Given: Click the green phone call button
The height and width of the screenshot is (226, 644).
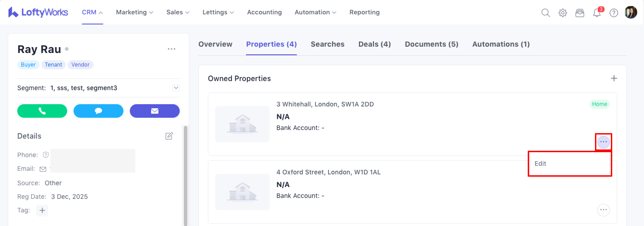Looking at the screenshot, I should pyautogui.click(x=42, y=111).
